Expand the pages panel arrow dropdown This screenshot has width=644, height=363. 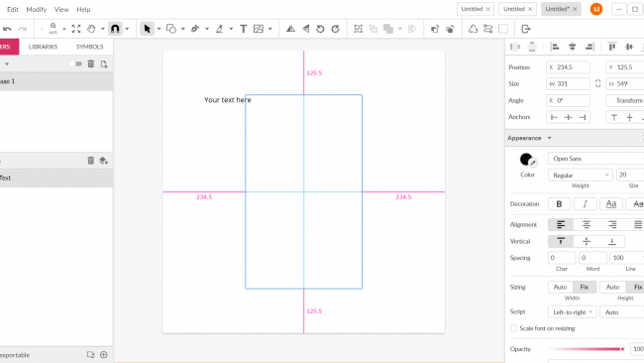7,63
